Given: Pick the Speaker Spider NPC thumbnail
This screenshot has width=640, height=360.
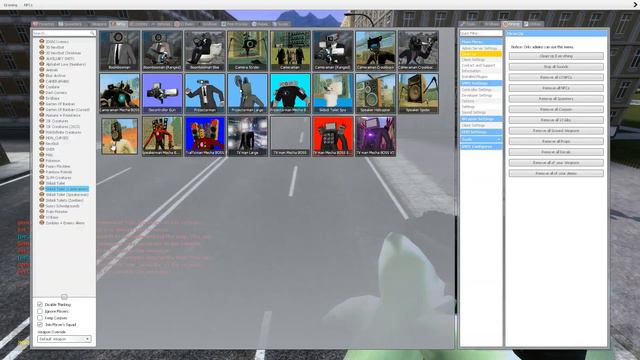Looking at the screenshot, I should [x=418, y=93].
